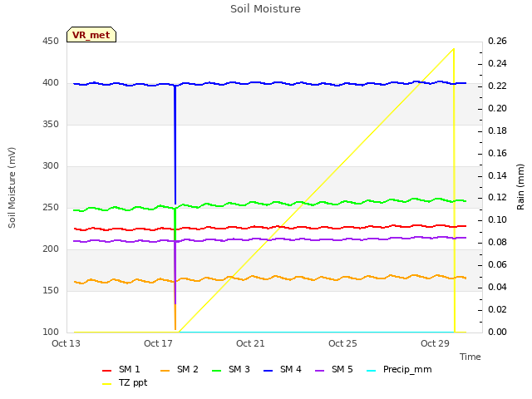
Task: Click the yellow TZ ppt legend swatch
Action: point(107,384)
